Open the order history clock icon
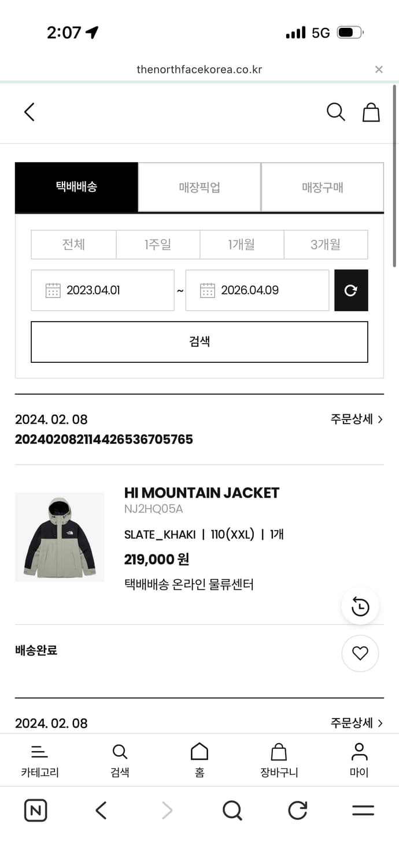This screenshot has height=868, width=399. point(360,606)
